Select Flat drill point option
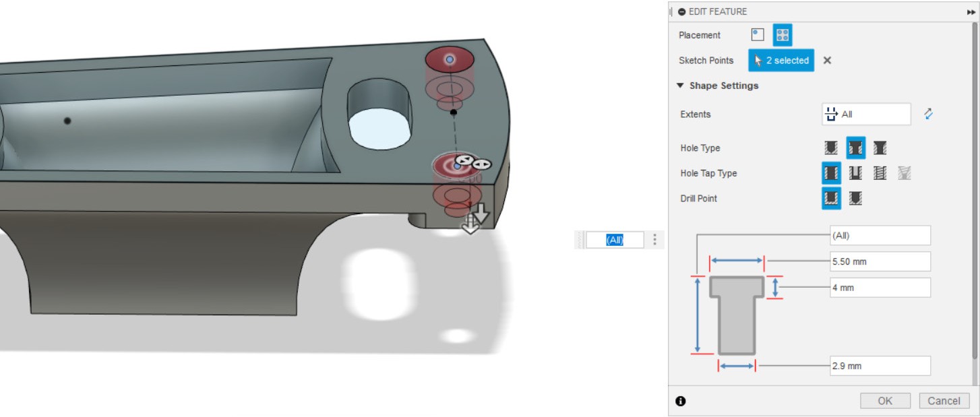 [x=831, y=198]
